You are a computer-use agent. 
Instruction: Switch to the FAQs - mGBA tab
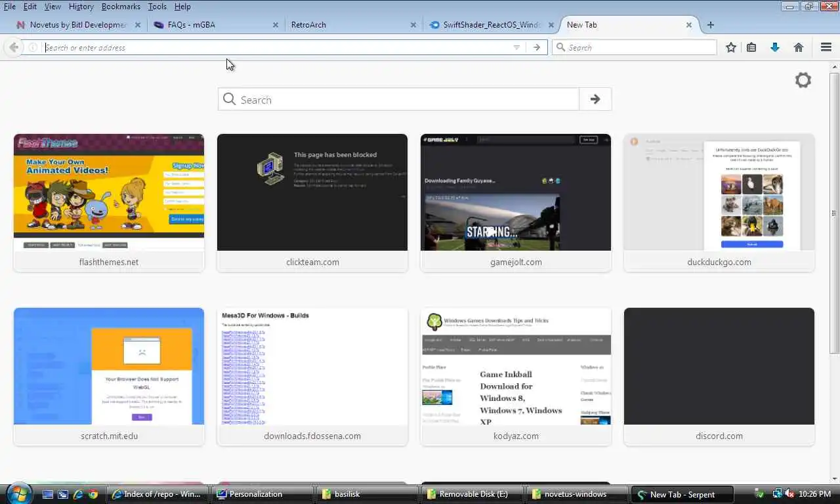click(215, 25)
